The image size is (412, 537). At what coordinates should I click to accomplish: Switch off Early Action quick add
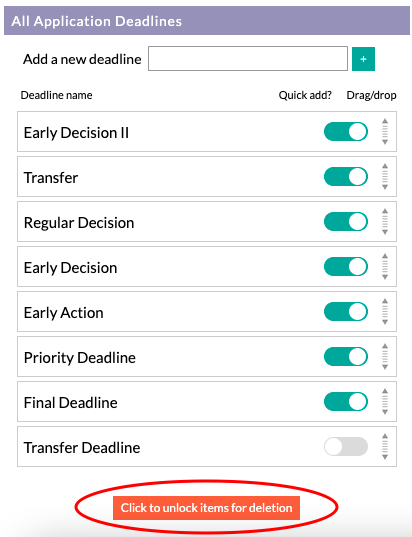pyautogui.click(x=346, y=311)
